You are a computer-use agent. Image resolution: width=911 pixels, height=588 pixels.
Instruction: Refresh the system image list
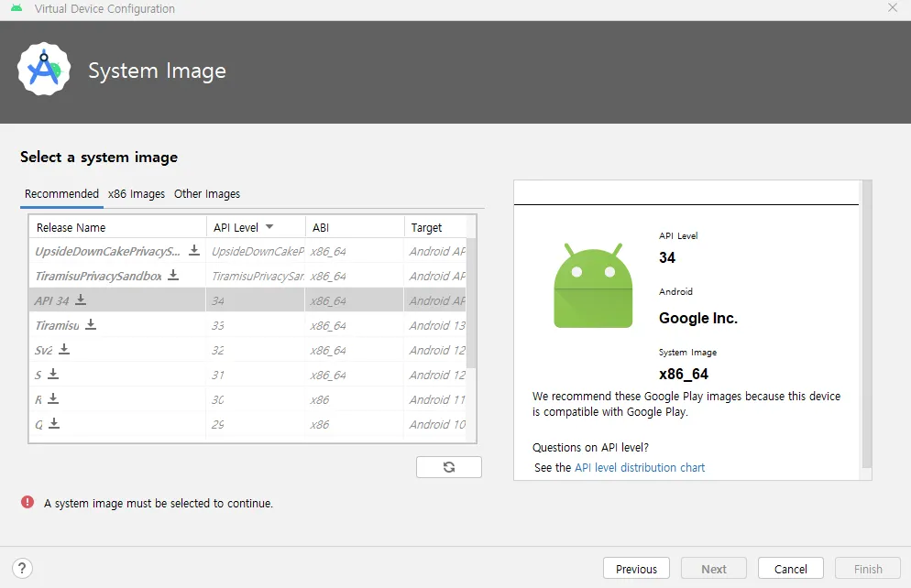click(x=448, y=467)
